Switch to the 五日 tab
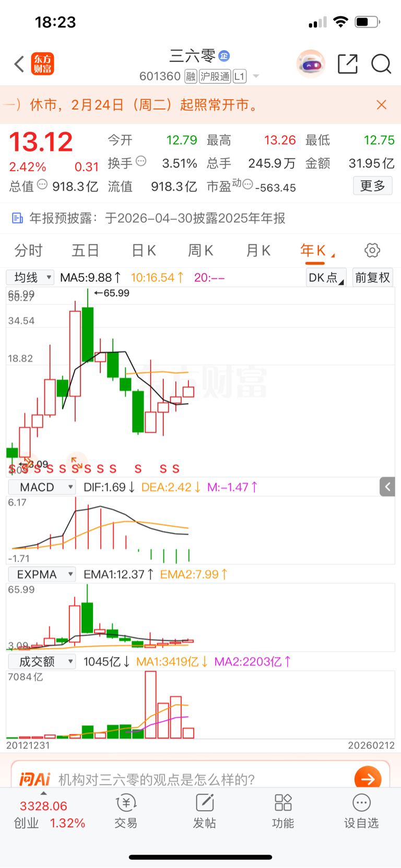The width and height of the screenshot is (401, 868). tap(85, 251)
